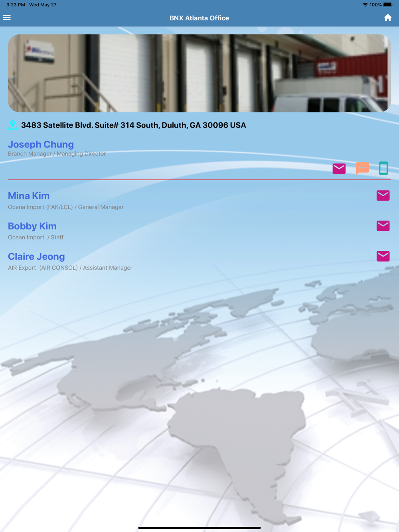This screenshot has width=399, height=532.
Task: Tap the 3:23 PM clock in status bar
Action: coord(16,5)
